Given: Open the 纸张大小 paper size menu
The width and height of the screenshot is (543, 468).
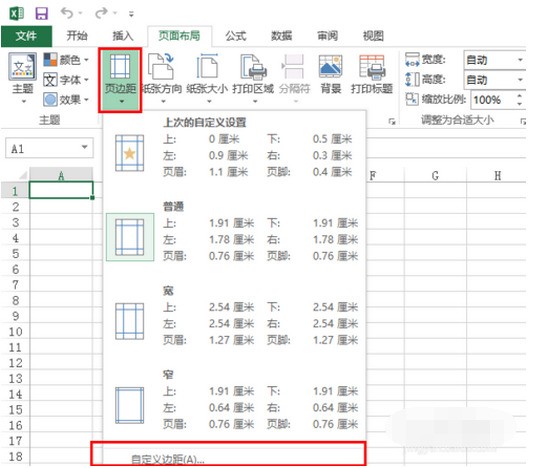Looking at the screenshot, I should coord(207,78).
